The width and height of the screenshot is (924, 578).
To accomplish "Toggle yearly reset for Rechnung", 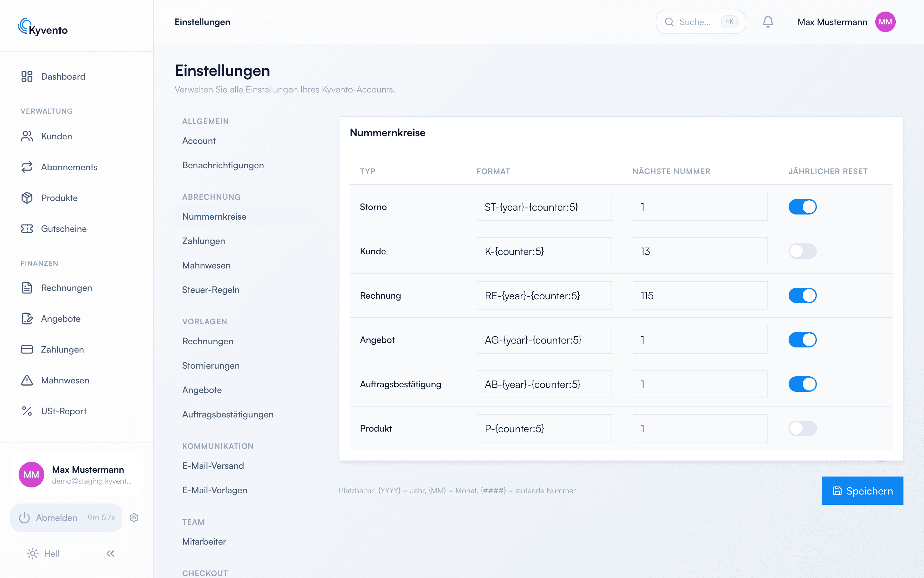I will [802, 295].
